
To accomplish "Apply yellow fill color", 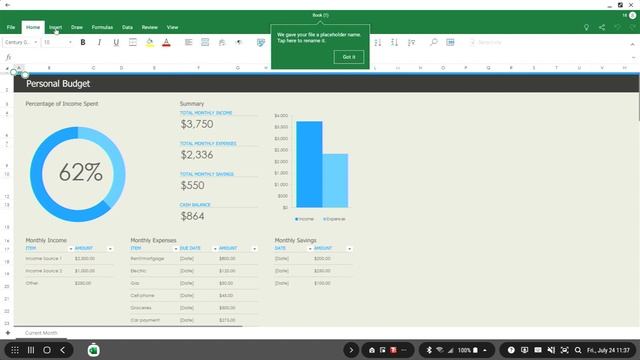I will [x=149, y=42].
